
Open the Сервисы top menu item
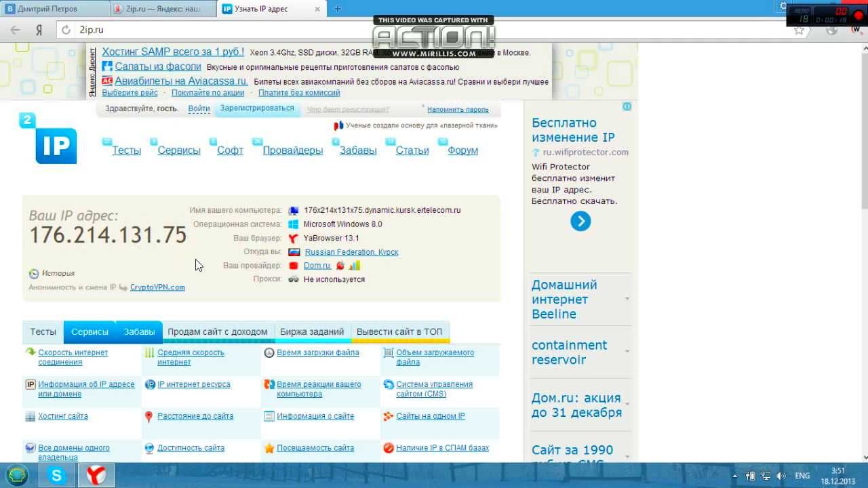point(179,150)
